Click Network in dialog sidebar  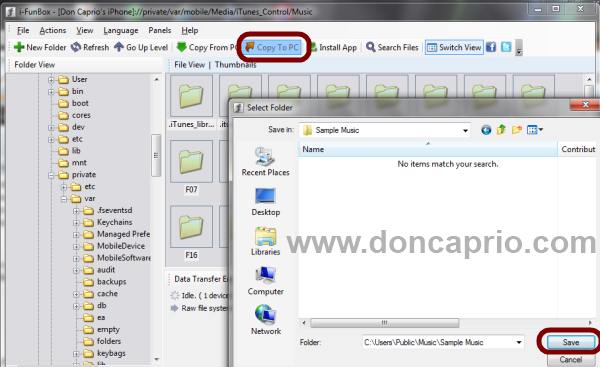coord(265,320)
